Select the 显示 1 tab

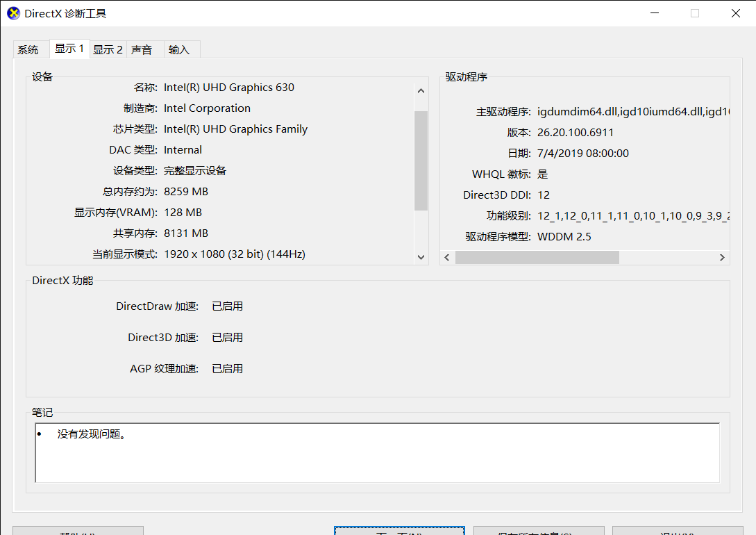pos(69,49)
